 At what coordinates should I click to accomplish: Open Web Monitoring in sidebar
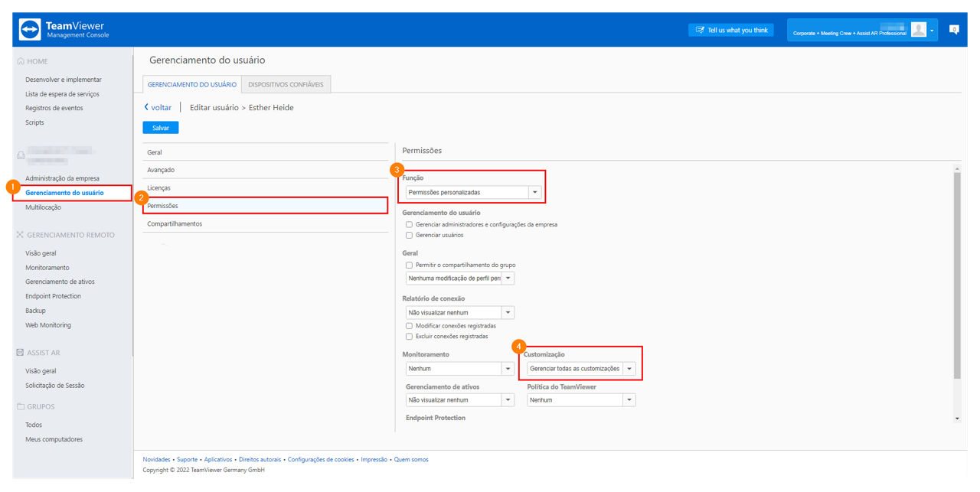pyautogui.click(x=48, y=325)
